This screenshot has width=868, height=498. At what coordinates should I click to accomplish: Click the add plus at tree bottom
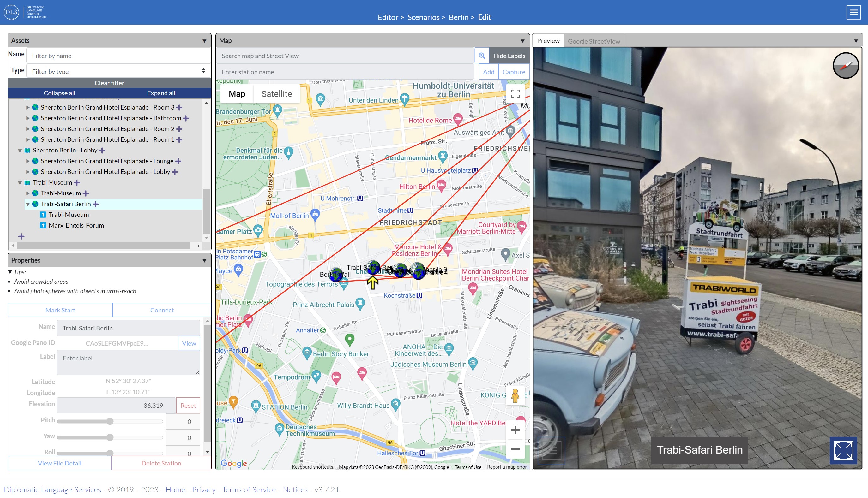[21, 236]
